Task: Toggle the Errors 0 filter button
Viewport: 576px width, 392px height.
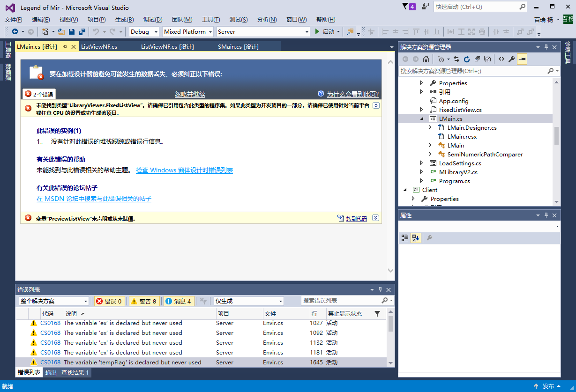Action: 109,301
